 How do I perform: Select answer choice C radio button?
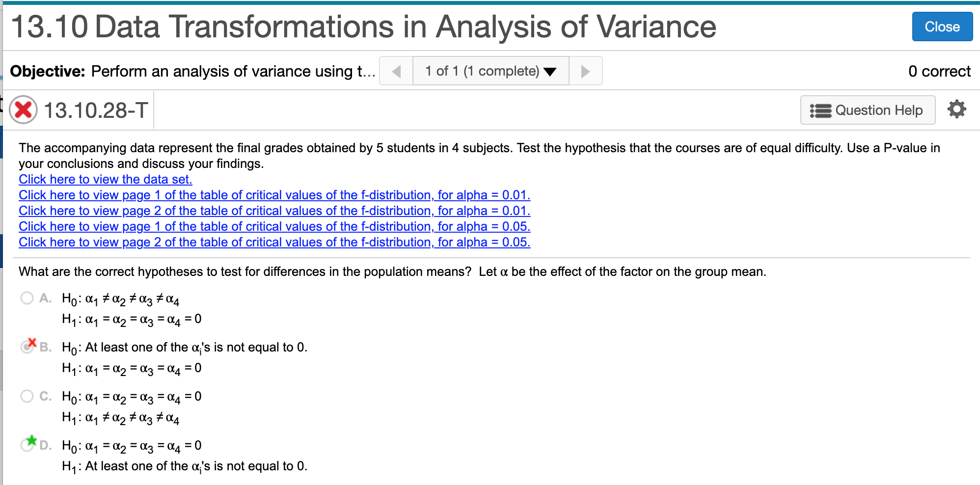tap(27, 396)
